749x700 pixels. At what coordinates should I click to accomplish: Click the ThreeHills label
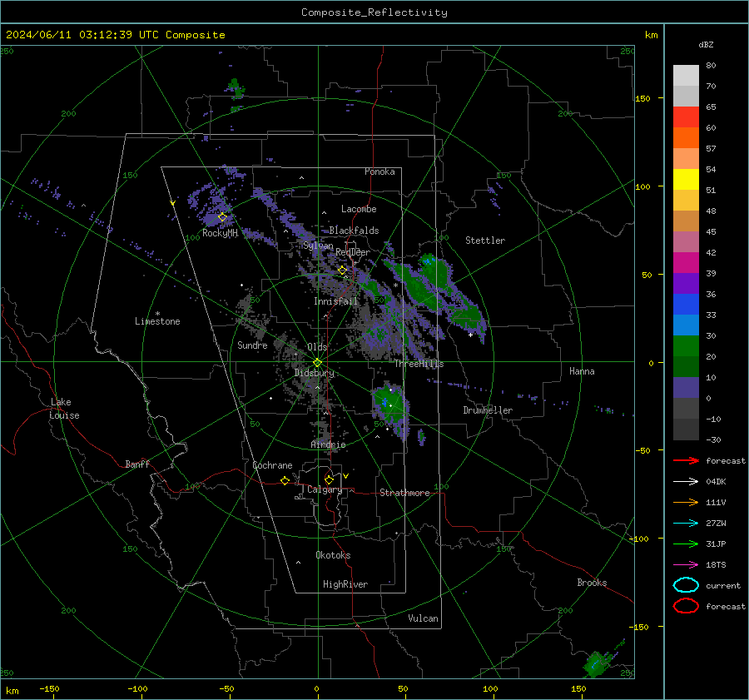pos(419,364)
